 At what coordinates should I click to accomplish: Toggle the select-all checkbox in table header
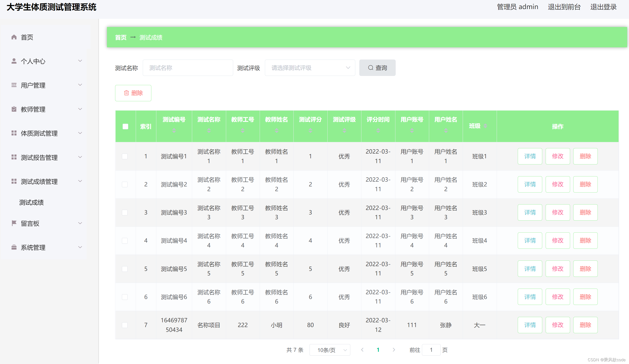pyautogui.click(x=125, y=126)
